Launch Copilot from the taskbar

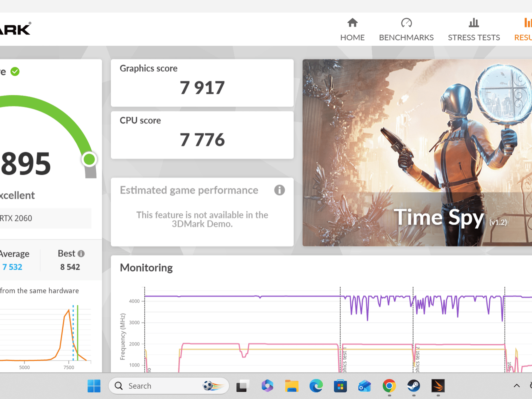[267, 386]
